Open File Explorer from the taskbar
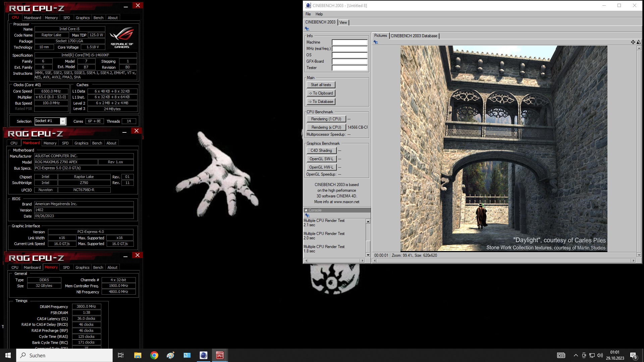The image size is (644, 362). tap(138, 355)
